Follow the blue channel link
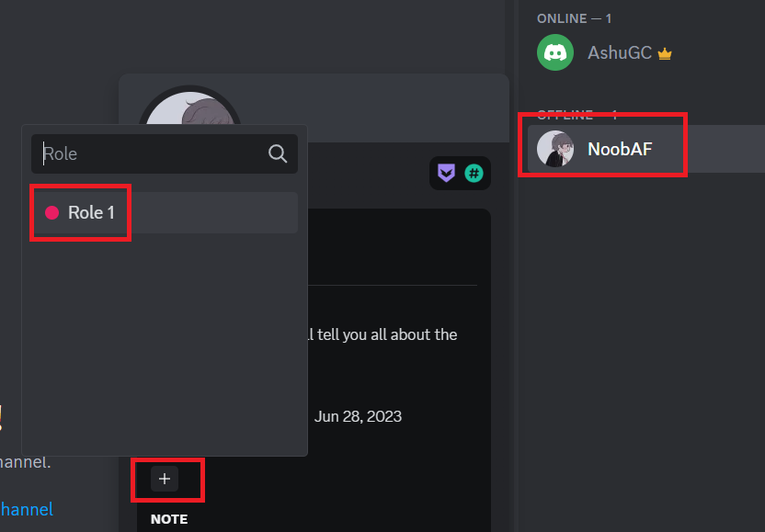Image resolution: width=765 pixels, height=532 pixels. coord(27,509)
